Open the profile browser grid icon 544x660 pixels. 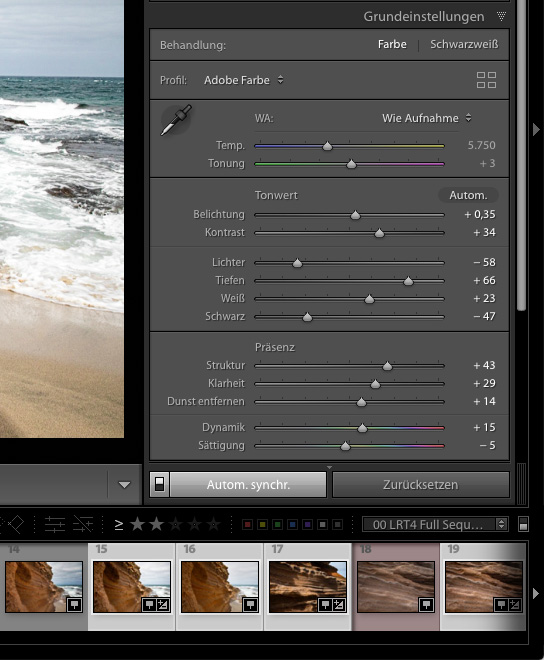pos(486,80)
